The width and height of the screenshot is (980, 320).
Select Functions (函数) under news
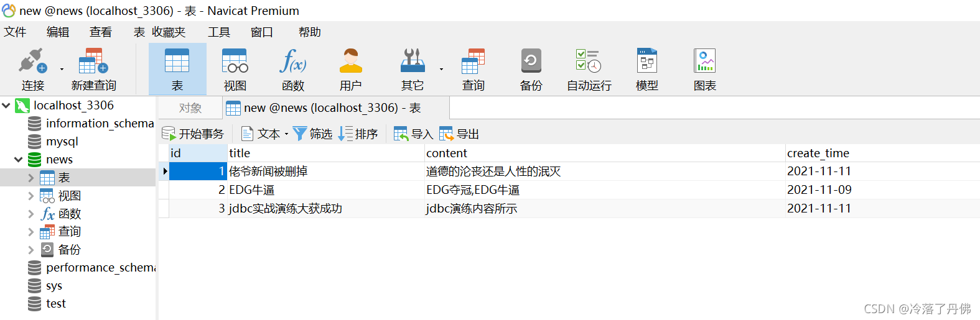(x=70, y=214)
